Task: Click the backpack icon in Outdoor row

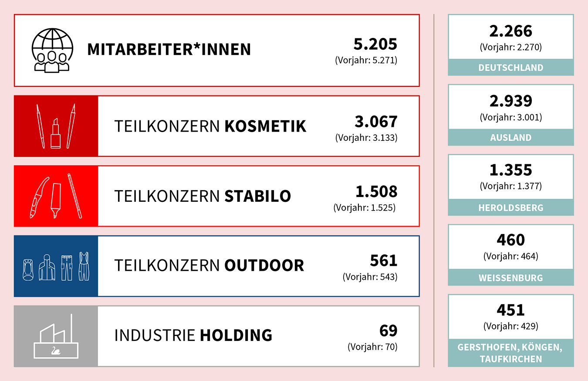Action: point(28,268)
